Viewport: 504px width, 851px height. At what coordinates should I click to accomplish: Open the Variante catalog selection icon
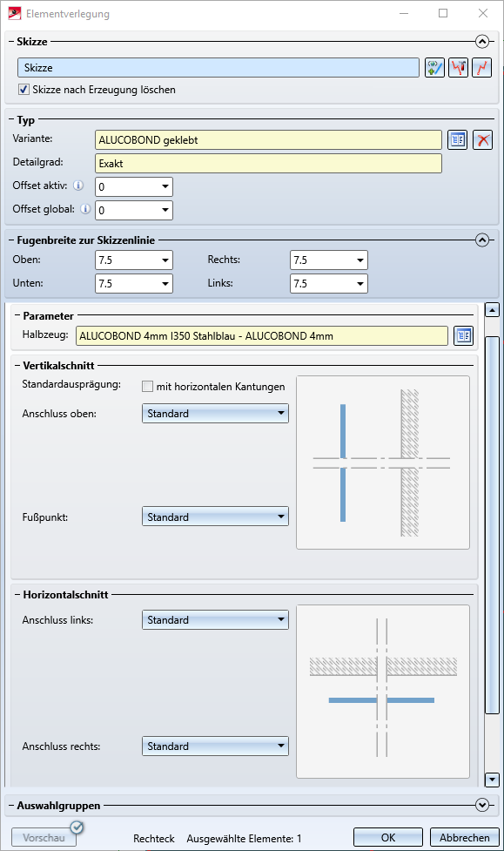click(x=457, y=140)
